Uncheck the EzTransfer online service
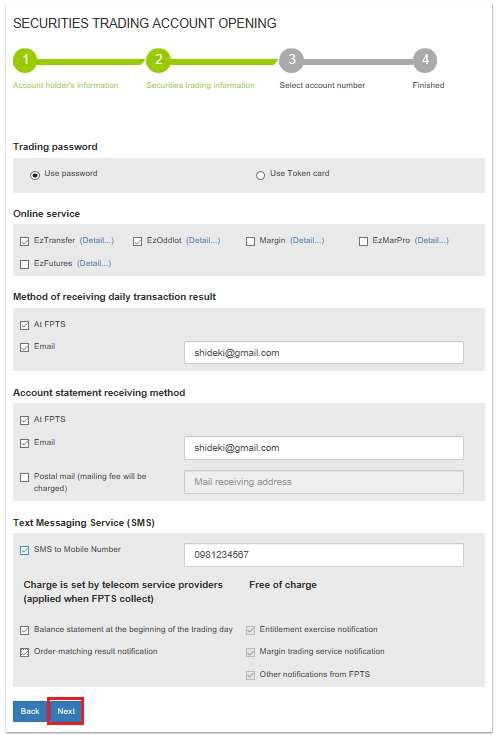 coord(24,241)
